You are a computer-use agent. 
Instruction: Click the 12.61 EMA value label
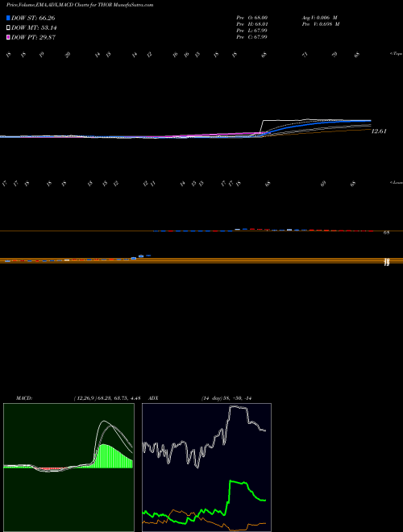pos(379,131)
